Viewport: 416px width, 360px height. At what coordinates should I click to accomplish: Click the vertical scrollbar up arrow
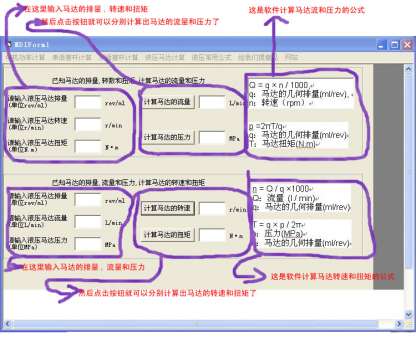pyautogui.click(x=409, y=68)
